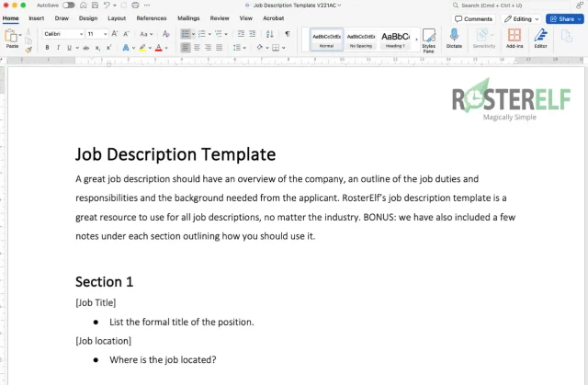Open the Change Case Aa dropdown
Viewport: 588px width, 385px height.
tap(146, 34)
